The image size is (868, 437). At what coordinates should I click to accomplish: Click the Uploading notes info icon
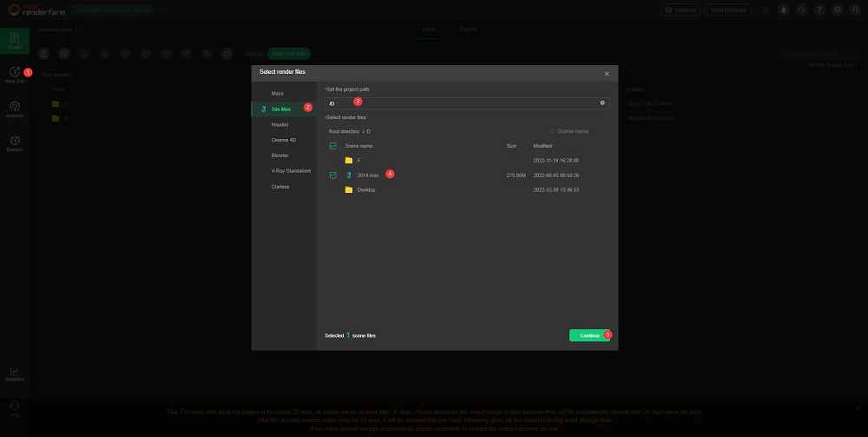click(x=79, y=30)
